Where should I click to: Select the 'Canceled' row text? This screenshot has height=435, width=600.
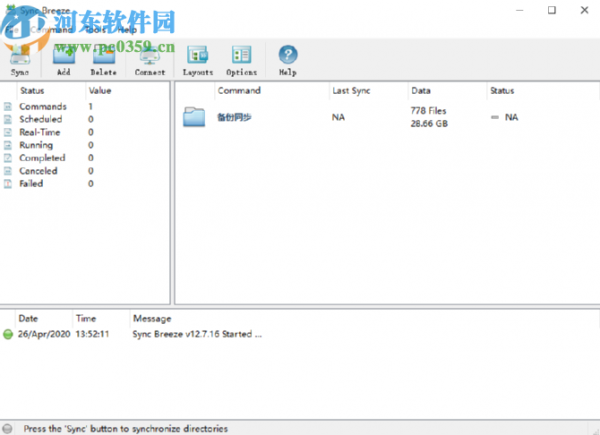(38, 171)
